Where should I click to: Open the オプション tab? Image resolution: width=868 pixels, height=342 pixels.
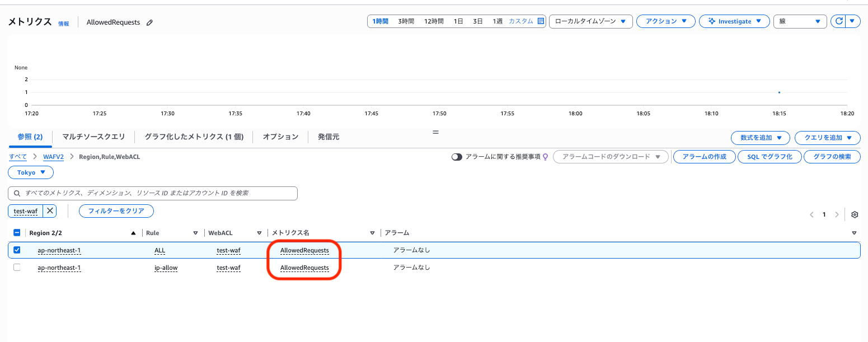tap(280, 137)
